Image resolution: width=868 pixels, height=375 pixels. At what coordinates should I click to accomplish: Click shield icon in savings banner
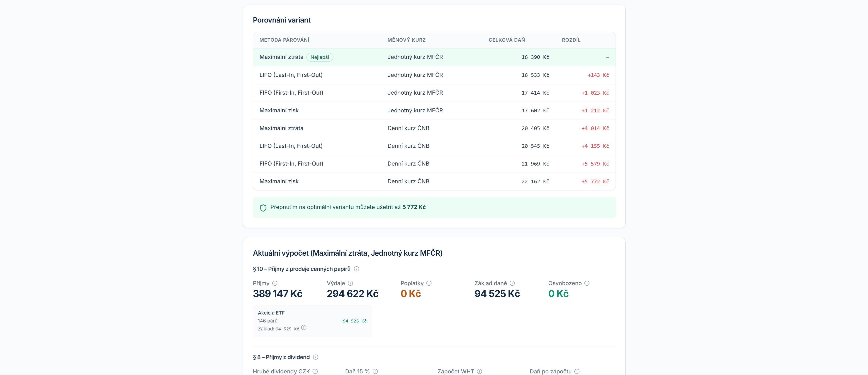click(263, 208)
